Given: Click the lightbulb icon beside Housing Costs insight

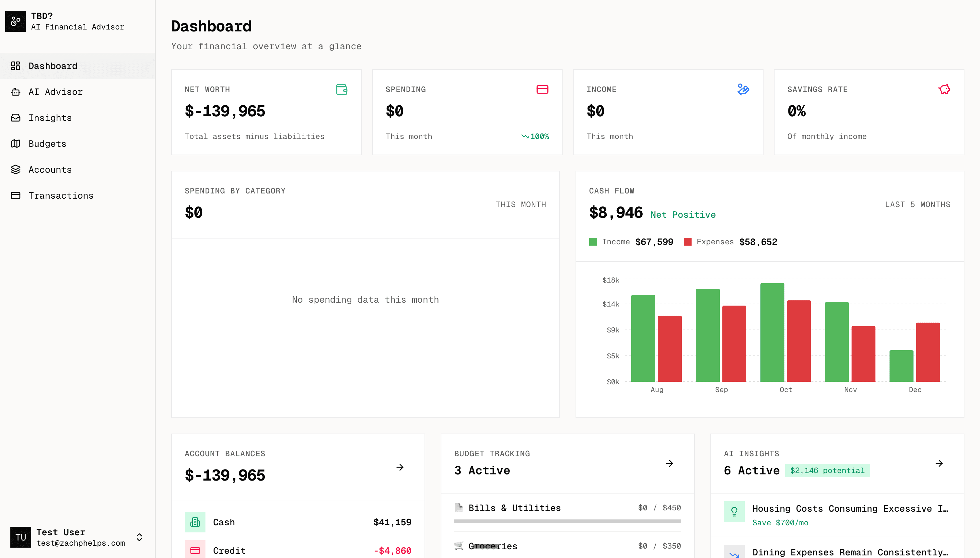Looking at the screenshot, I should point(734,511).
